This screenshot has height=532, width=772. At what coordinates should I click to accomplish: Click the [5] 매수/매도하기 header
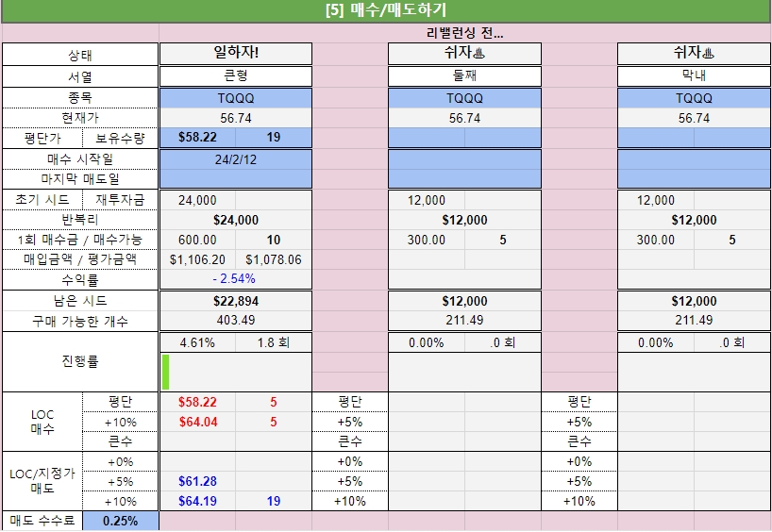click(x=386, y=10)
